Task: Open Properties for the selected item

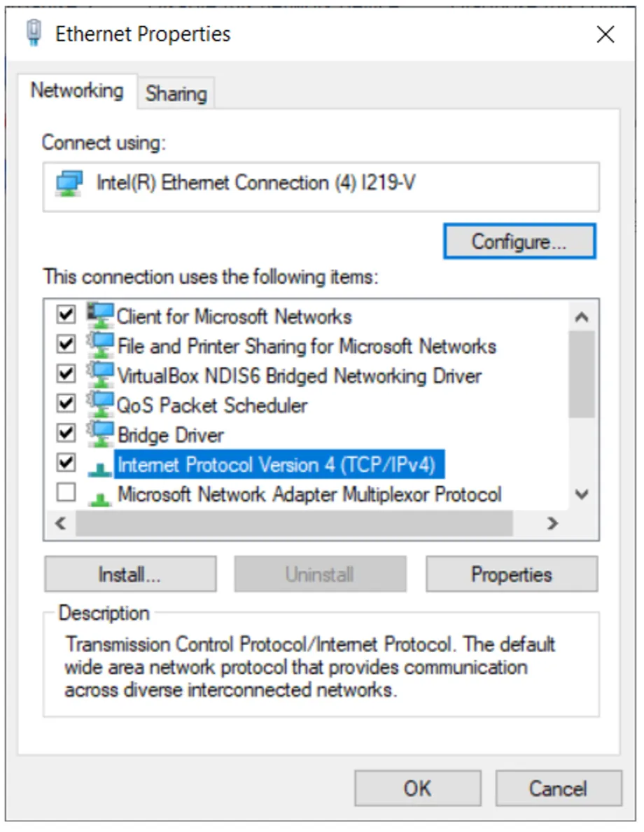Action: coord(512,574)
